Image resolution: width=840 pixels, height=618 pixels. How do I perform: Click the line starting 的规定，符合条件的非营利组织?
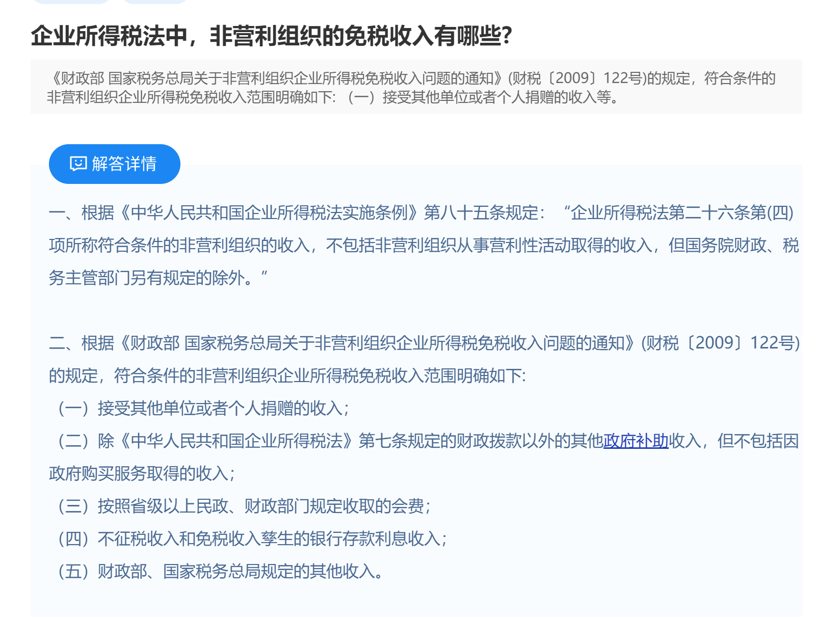287,376
